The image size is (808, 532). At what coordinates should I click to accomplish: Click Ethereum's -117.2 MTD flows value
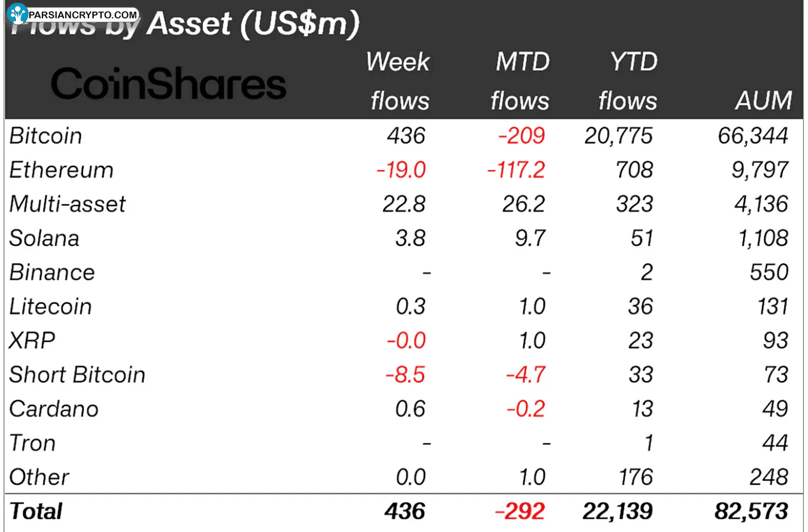click(x=516, y=170)
